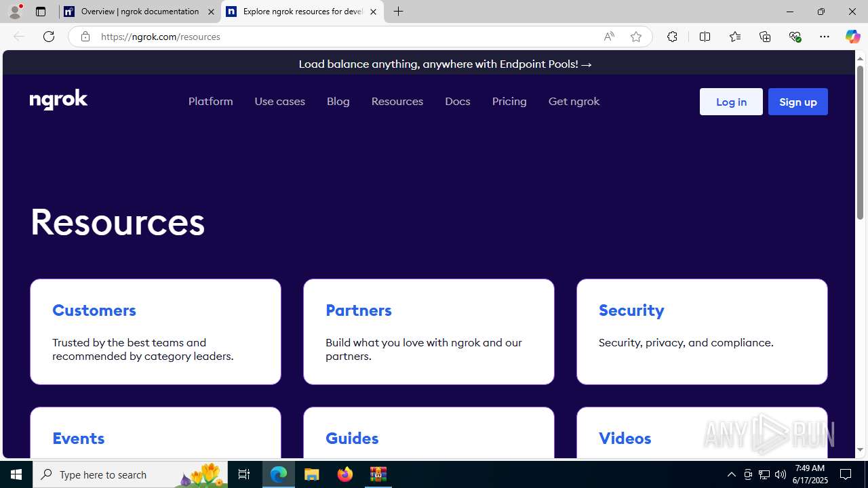The width and height of the screenshot is (868, 488).
Task: Open the Partners resource card
Action: pyautogui.click(x=429, y=331)
